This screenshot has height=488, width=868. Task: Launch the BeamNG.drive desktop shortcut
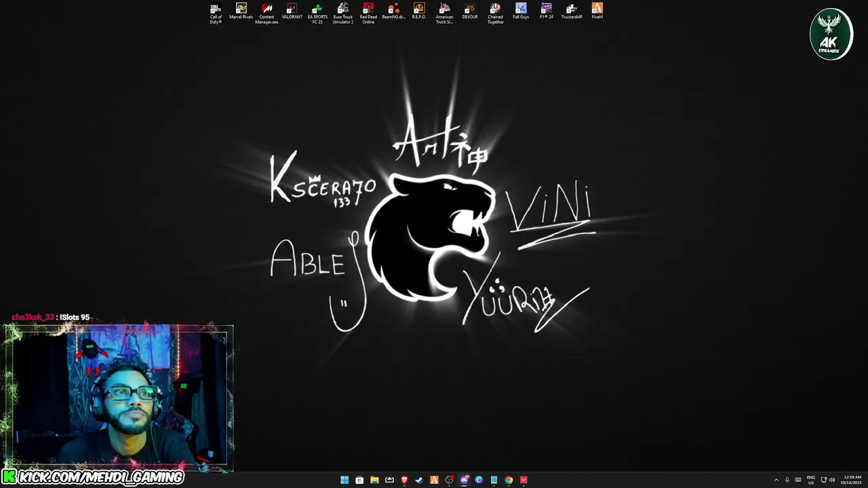393,11
